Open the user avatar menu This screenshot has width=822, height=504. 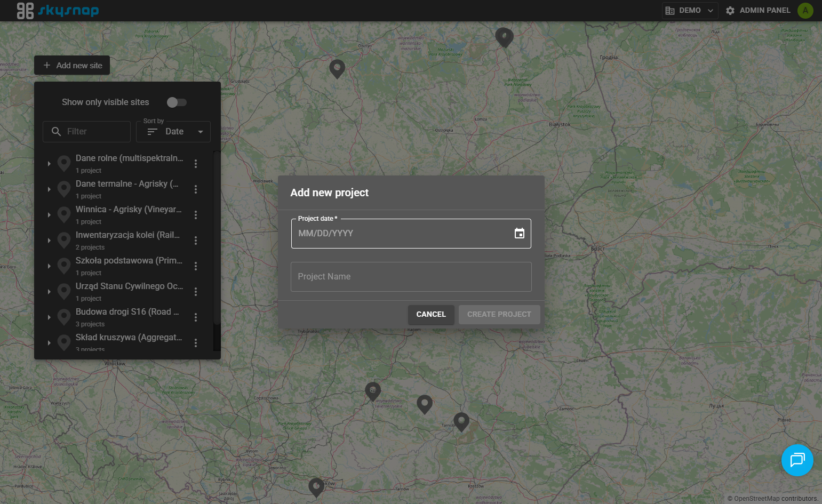805,10
